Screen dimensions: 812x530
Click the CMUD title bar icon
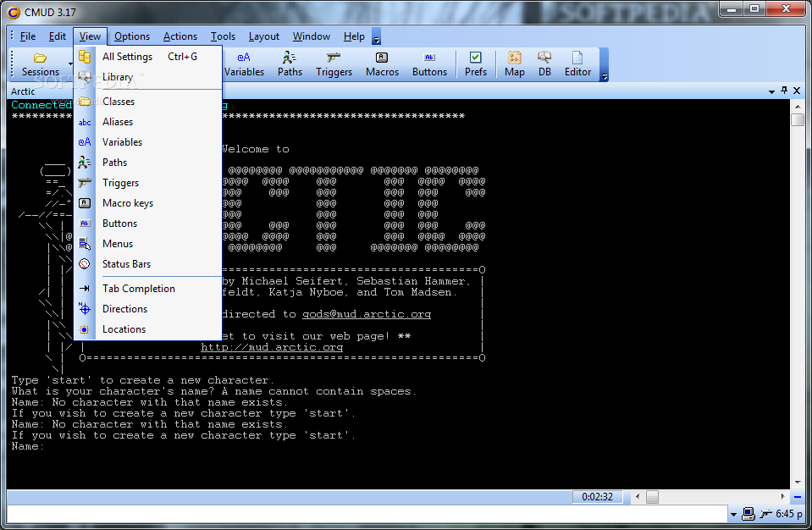pos(14,12)
